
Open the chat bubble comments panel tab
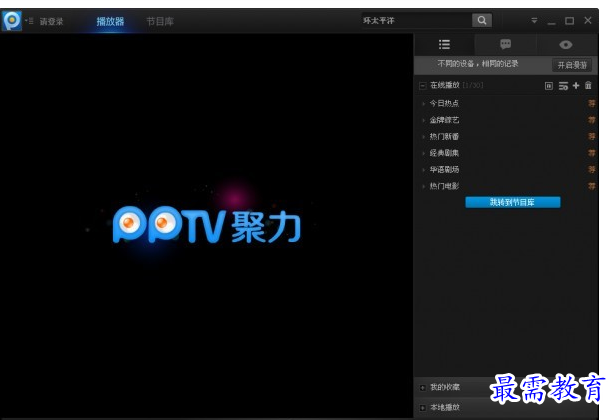[x=506, y=44]
